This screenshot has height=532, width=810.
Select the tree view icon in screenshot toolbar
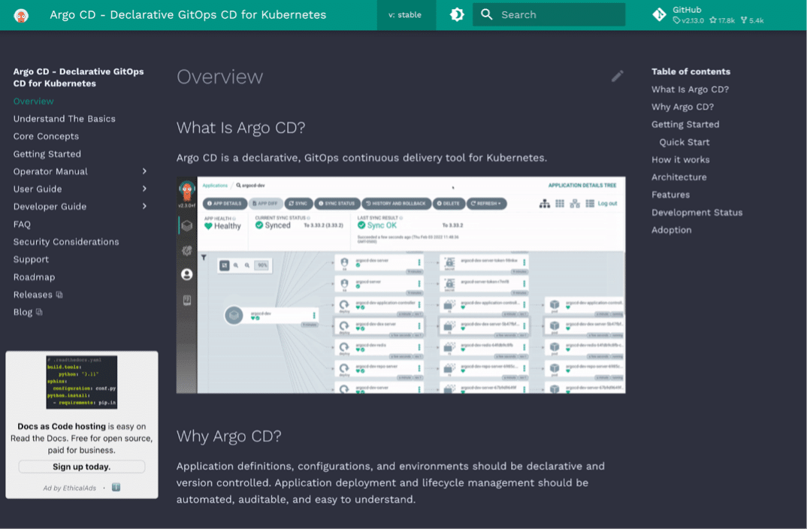tap(546, 204)
